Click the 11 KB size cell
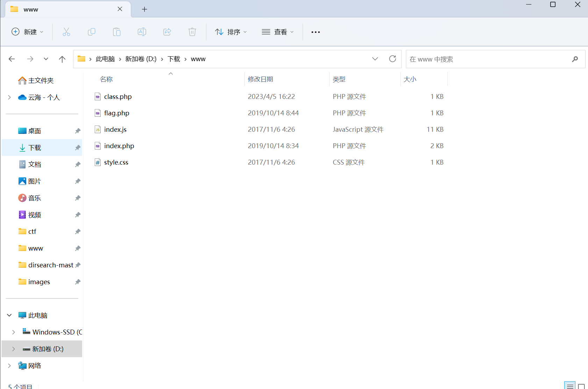588x389 pixels. click(x=435, y=129)
